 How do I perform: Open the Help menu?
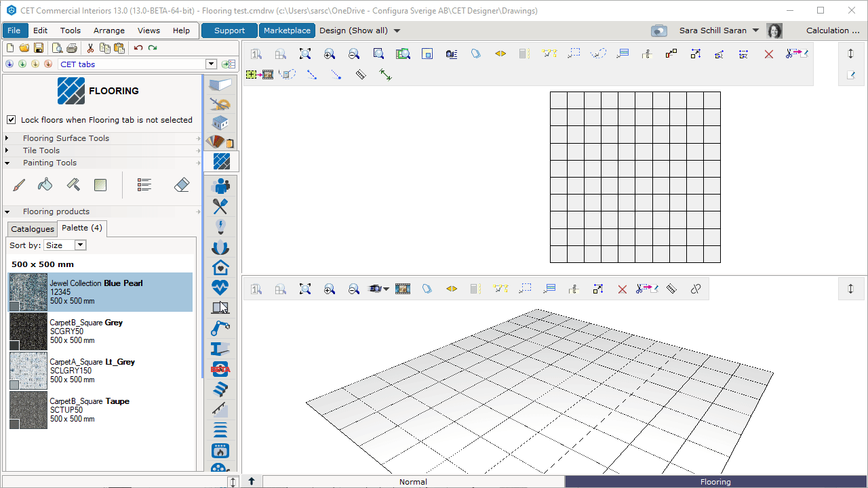(181, 30)
